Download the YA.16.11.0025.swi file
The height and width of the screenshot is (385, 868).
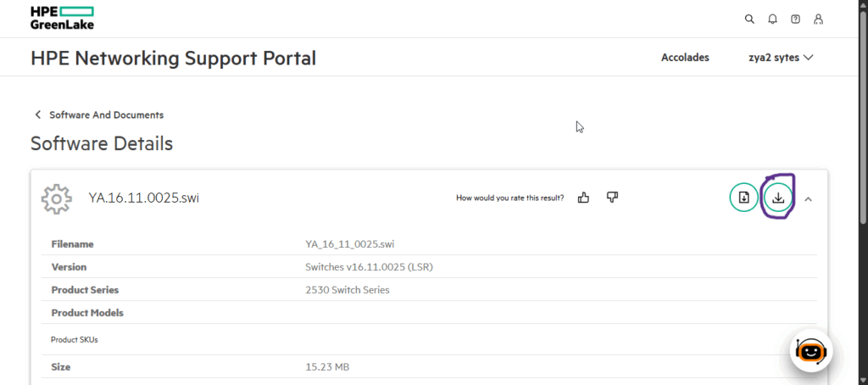(778, 198)
